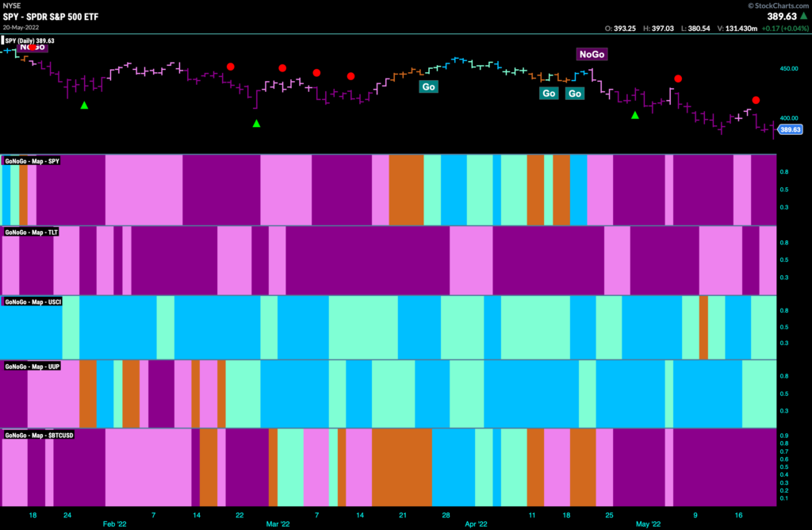
Task: Click the left Go label of the April pair
Action: pyautogui.click(x=549, y=94)
